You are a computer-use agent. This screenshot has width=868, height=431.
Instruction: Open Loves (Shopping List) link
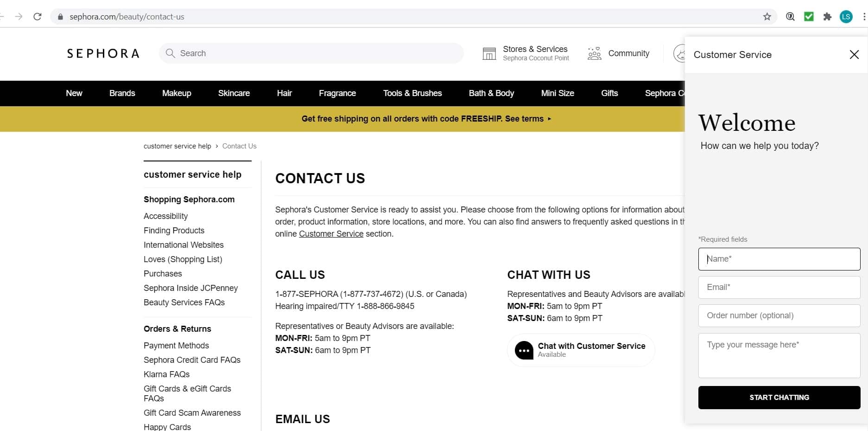pyautogui.click(x=183, y=259)
